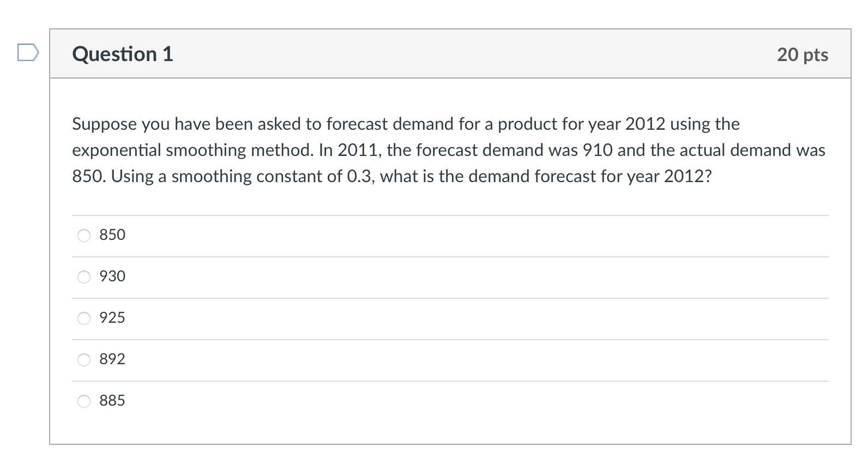Viewport: 868px width, 470px height.
Task: Click the "930" answer label text
Action: pyautogui.click(x=112, y=276)
